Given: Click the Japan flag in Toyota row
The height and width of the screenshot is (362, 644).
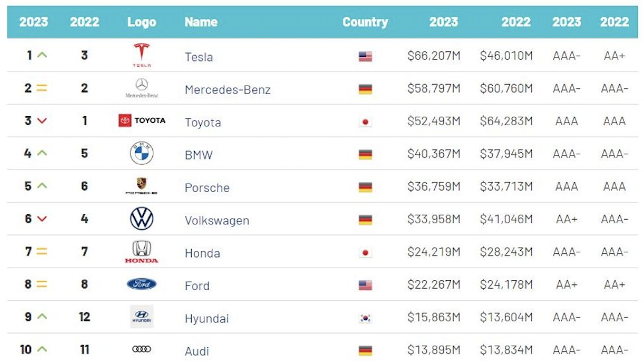Looking at the screenshot, I should (365, 122).
